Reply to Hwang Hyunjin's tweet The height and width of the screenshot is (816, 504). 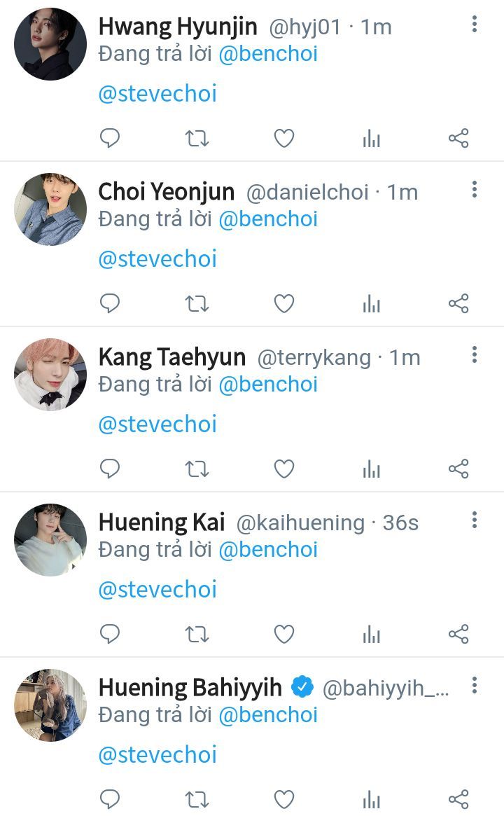pyautogui.click(x=110, y=138)
